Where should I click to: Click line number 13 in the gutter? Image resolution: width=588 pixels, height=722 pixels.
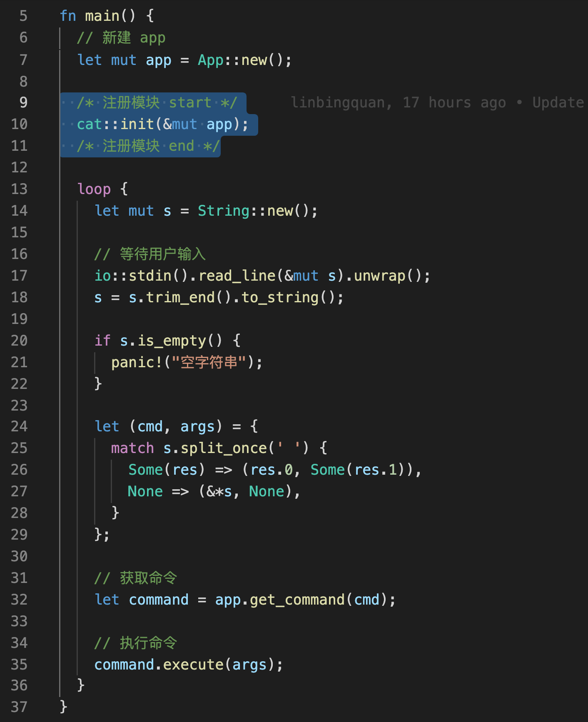(x=19, y=189)
